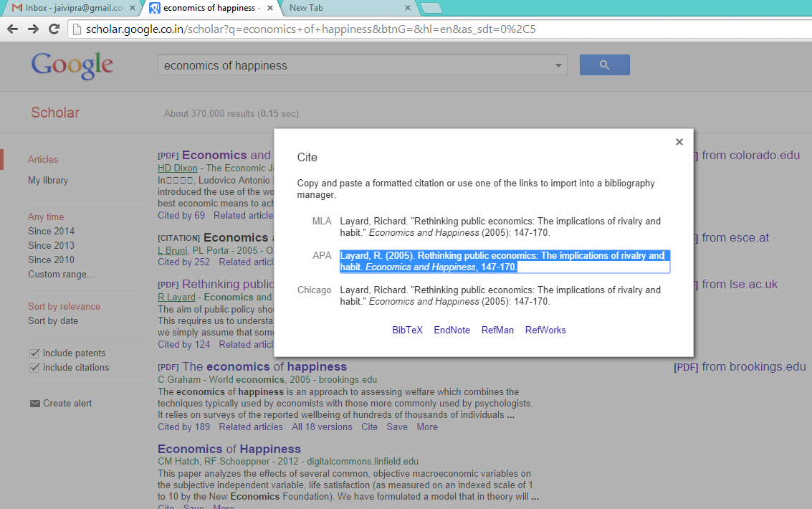Choose Sort by relevance
The image size is (812, 509).
pyautogui.click(x=65, y=307)
